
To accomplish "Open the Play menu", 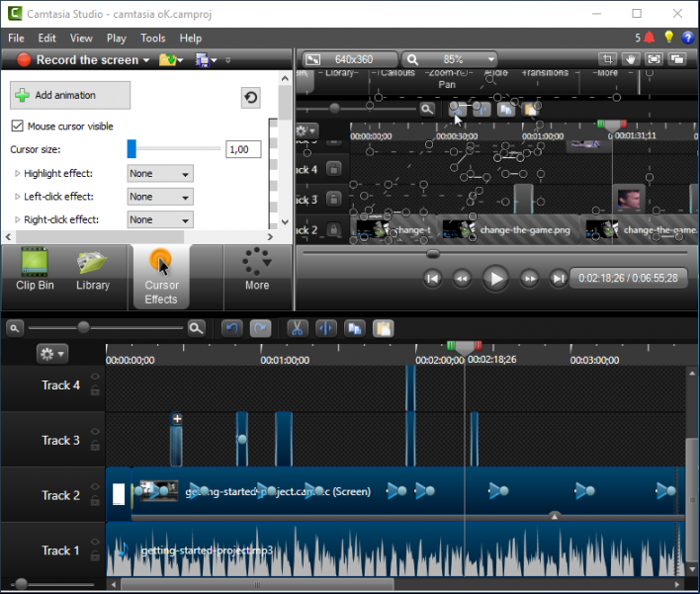I will [116, 39].
